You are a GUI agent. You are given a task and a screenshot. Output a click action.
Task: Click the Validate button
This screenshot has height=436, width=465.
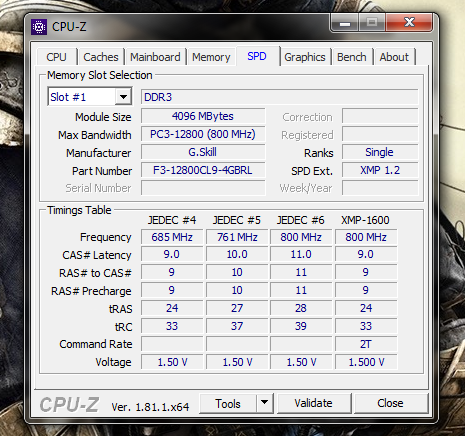point(313,403)
